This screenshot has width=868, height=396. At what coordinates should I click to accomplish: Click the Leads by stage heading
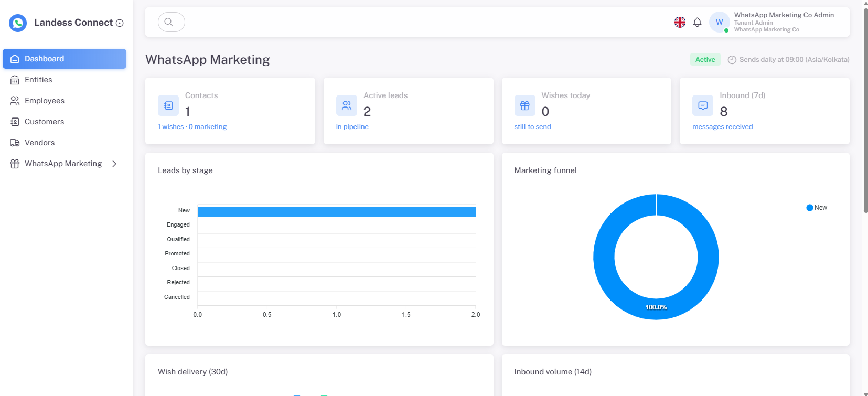click(x=185, y=170)
